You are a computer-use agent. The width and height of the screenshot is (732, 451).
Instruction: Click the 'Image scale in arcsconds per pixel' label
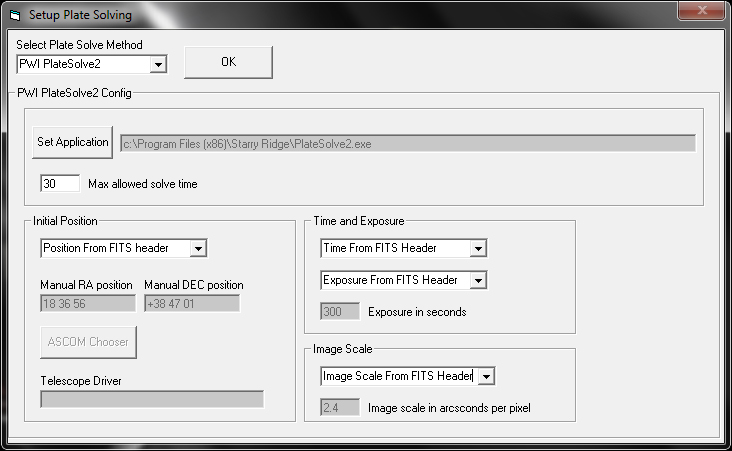tap(449, 408)
